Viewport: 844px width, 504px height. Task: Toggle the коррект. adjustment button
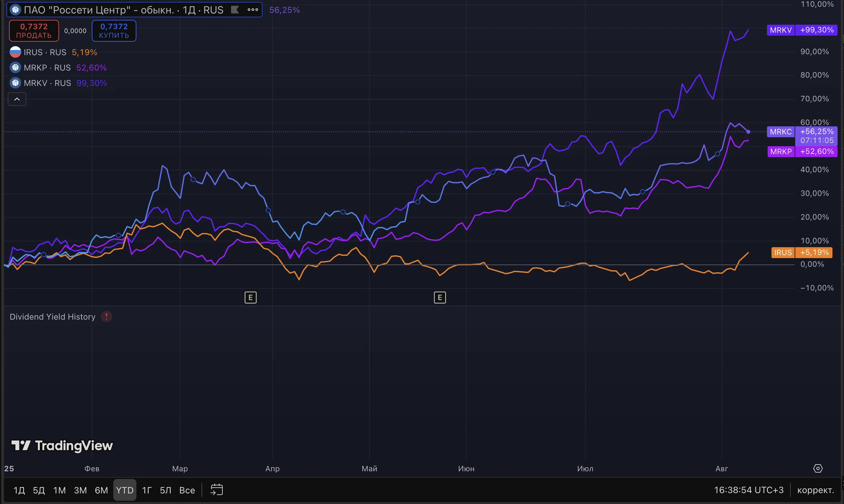pos(815,490)
